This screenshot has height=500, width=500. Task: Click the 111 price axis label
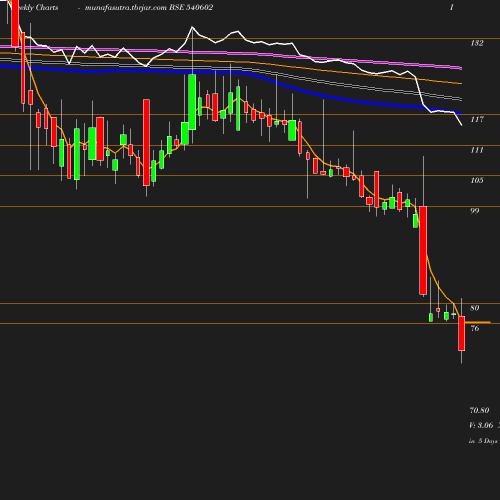click(477, 150)
